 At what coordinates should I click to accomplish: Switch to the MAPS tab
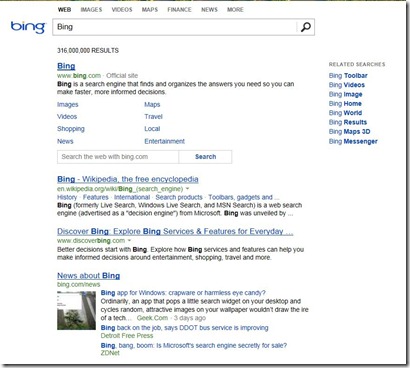[150, 10]
